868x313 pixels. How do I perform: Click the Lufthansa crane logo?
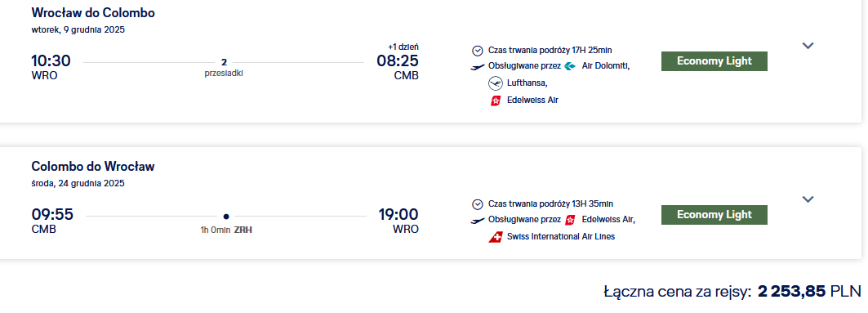[x=496, y=83]
